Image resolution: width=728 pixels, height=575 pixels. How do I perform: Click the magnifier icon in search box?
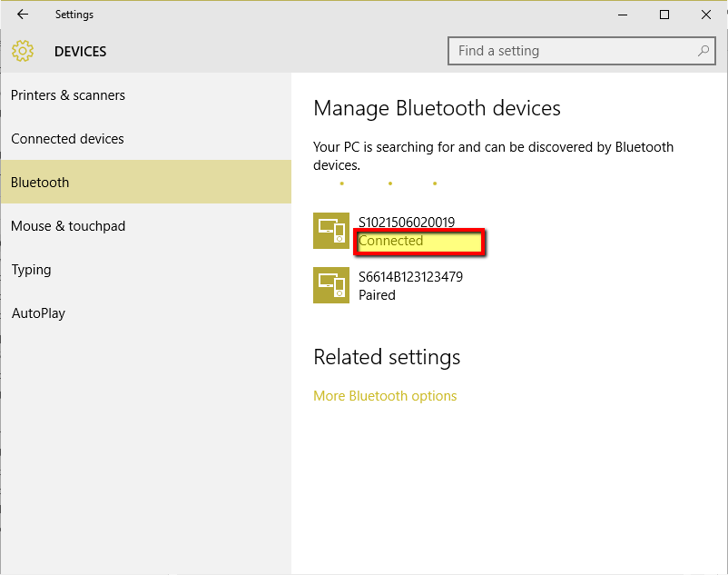click(x=703, y=51)
